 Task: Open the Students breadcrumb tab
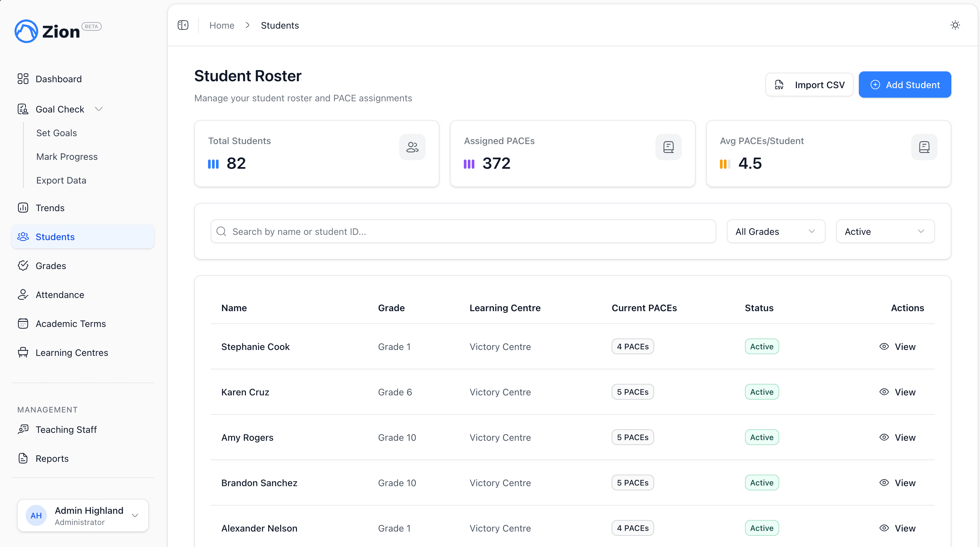point(279,25)
